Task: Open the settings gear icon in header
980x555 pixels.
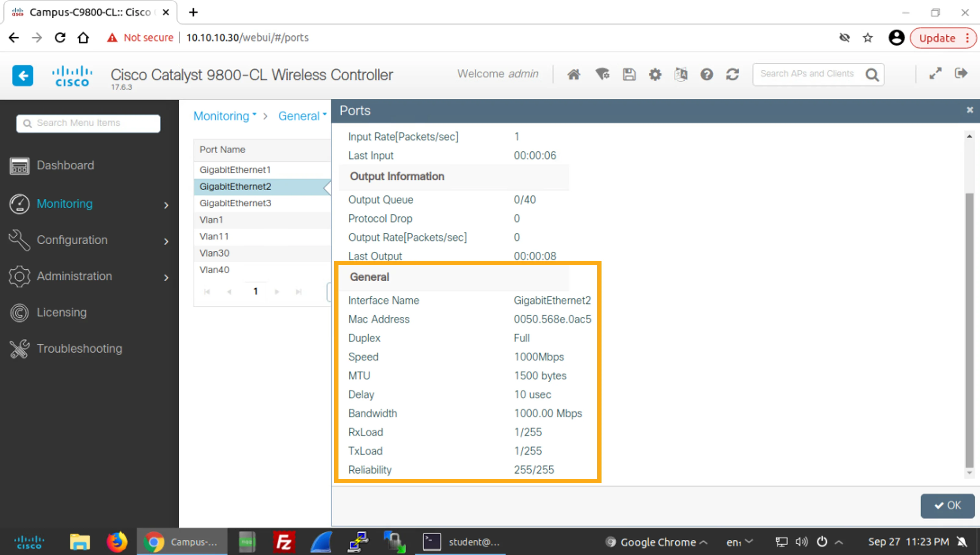Action: tap(655, 74)
